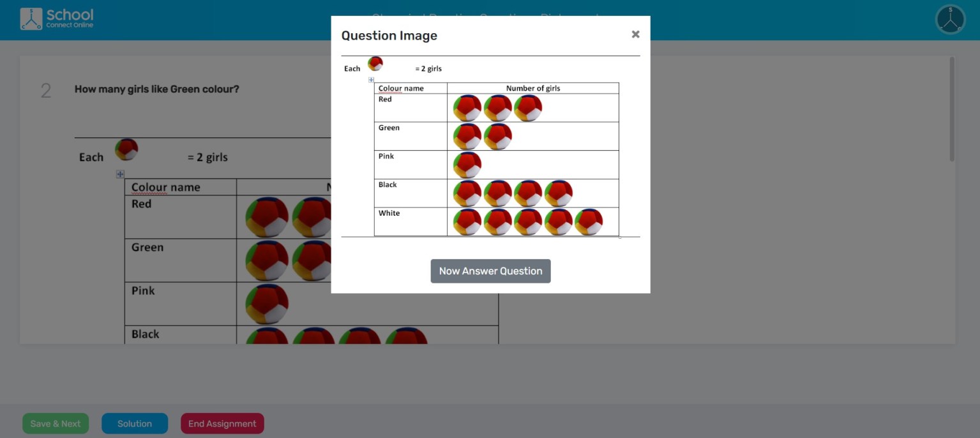Close the Question Image popup
The width and height of the screenshot is (980, 438).
[x=635, y=34]
